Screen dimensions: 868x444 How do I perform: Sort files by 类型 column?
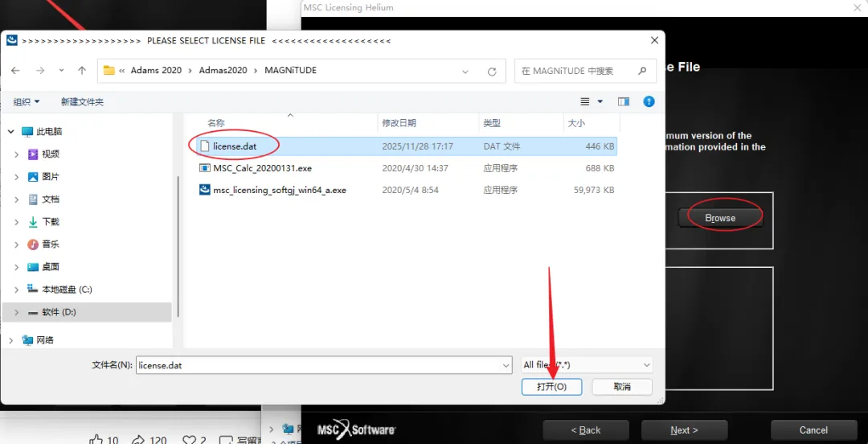492,123
